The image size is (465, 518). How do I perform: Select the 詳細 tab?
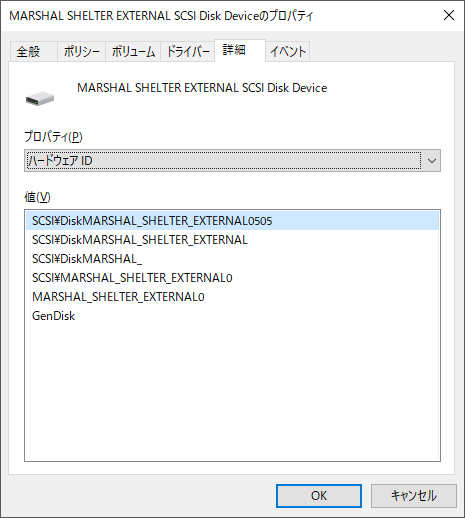240,51
